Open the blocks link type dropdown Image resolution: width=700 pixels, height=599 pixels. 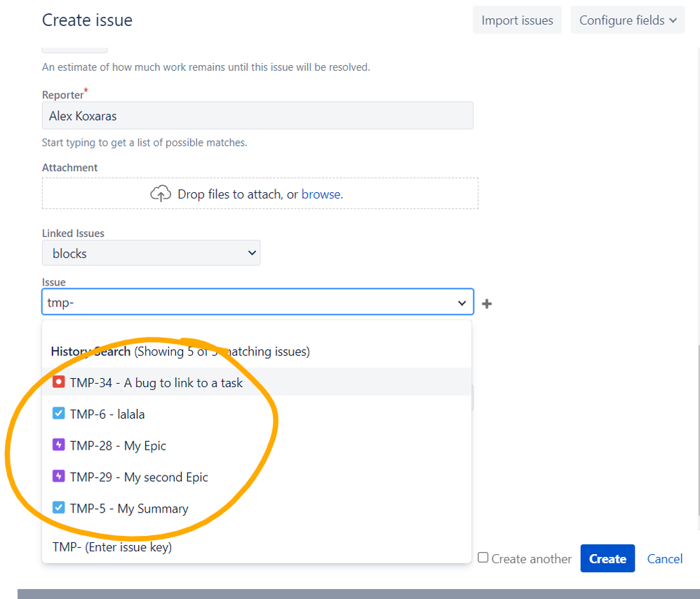(151, 253)
